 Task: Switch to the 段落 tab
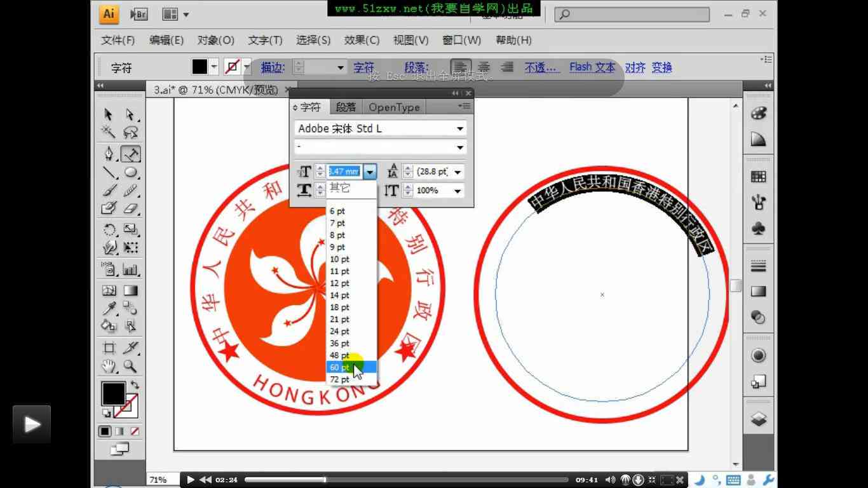click(346, 107)
